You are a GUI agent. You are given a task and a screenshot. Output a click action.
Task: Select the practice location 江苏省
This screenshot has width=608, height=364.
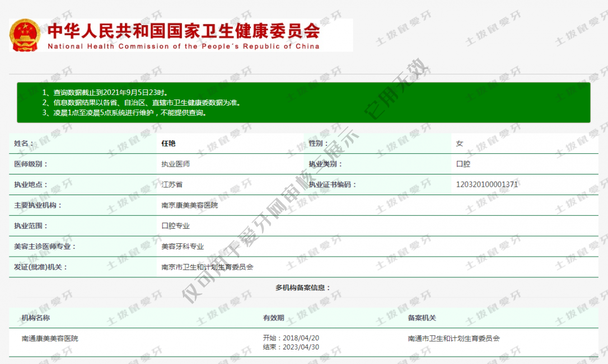tap(172, 185)
